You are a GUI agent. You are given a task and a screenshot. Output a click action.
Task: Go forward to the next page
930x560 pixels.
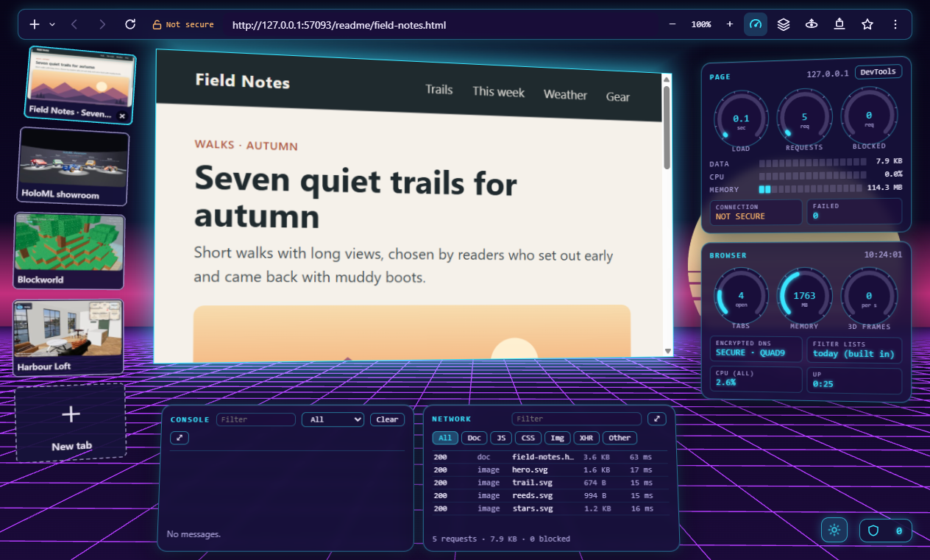coord(102,24)
